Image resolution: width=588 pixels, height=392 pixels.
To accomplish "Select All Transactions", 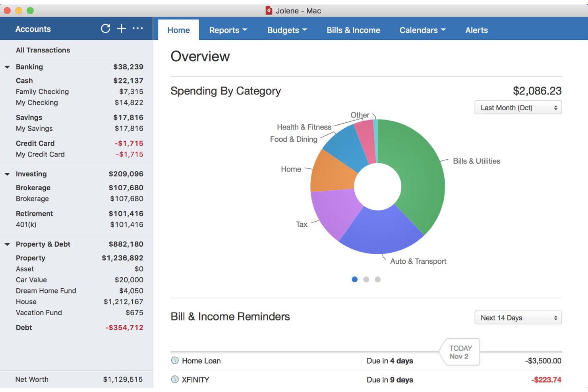I will [43, 50].
